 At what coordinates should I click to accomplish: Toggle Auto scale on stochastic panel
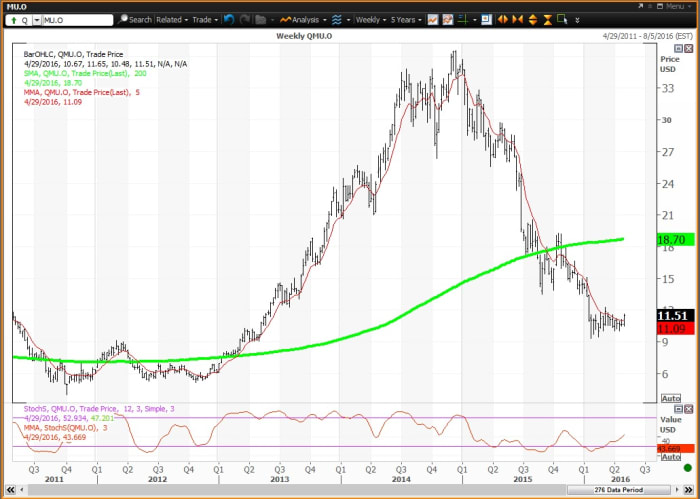tap(671, 455)
